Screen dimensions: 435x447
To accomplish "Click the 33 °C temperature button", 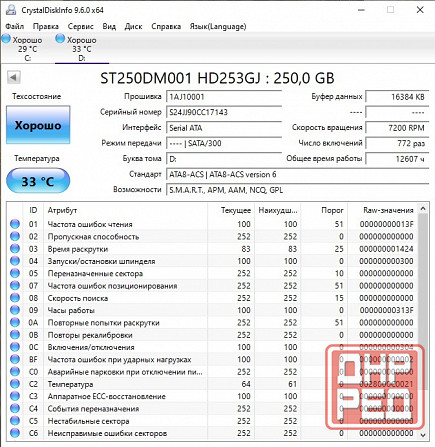I will coord(38,181).
